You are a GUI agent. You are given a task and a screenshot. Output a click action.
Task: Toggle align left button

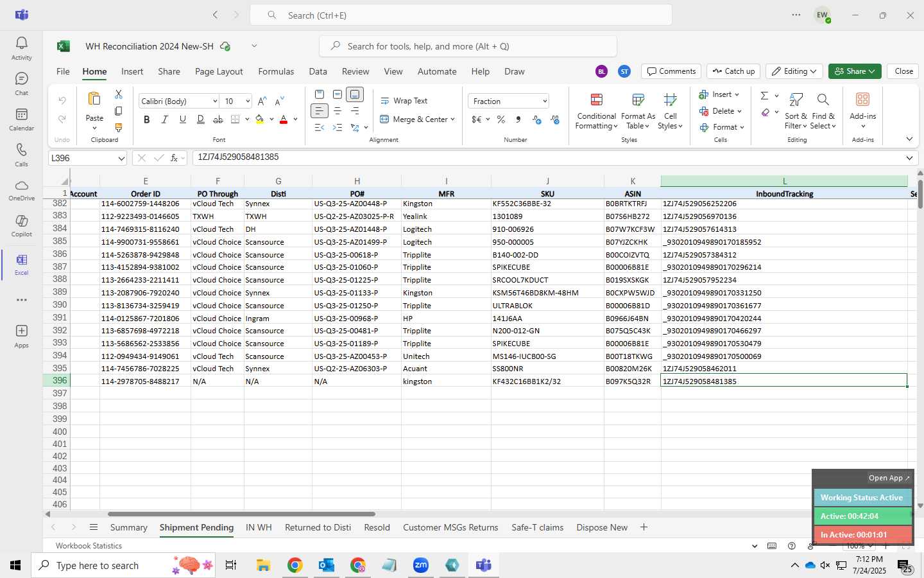(x=320, y=111)
